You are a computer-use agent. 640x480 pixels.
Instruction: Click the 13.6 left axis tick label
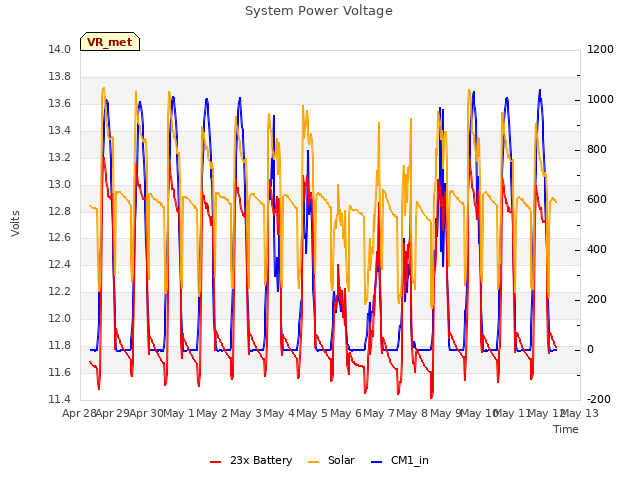(x=60, y=104)
